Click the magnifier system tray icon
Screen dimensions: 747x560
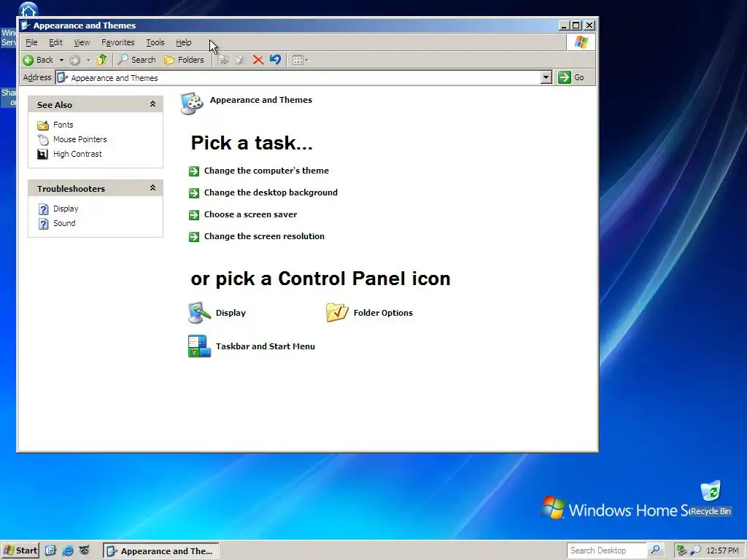tap(695, 551)
